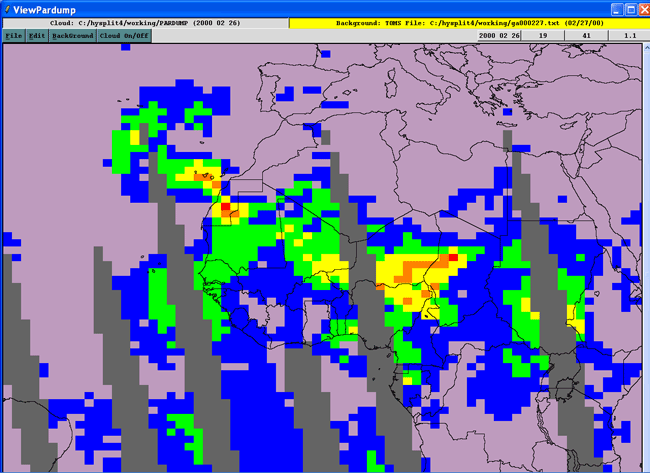This screenshot has height=473, width=650.
Task: Click the scroll up arrow on the right scrollbar
Action: [647, 49]
